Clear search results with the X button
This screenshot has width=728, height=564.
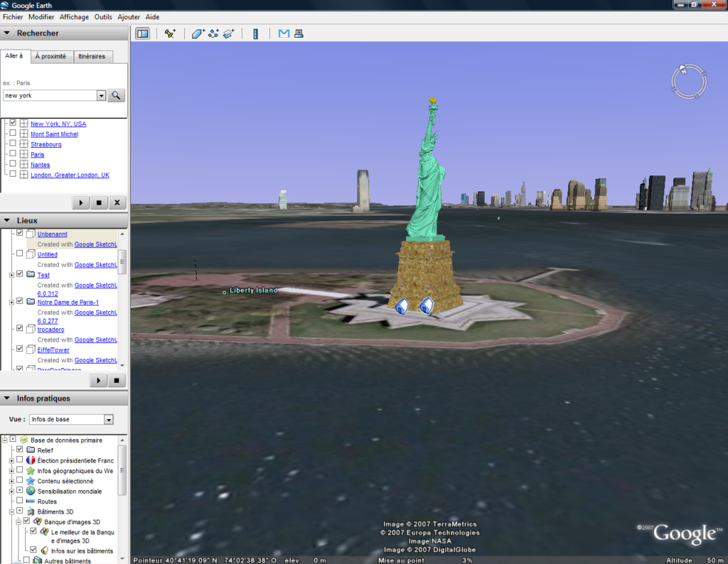point(117,202)
